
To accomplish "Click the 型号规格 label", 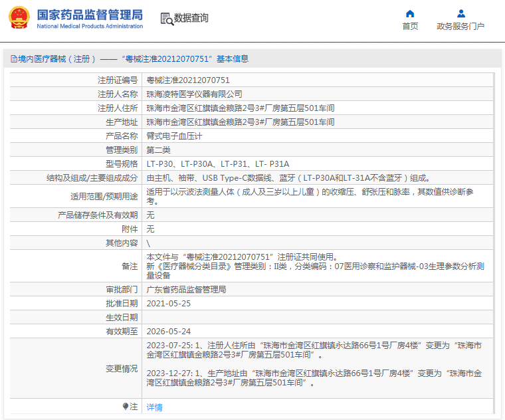I will [122, 164].
